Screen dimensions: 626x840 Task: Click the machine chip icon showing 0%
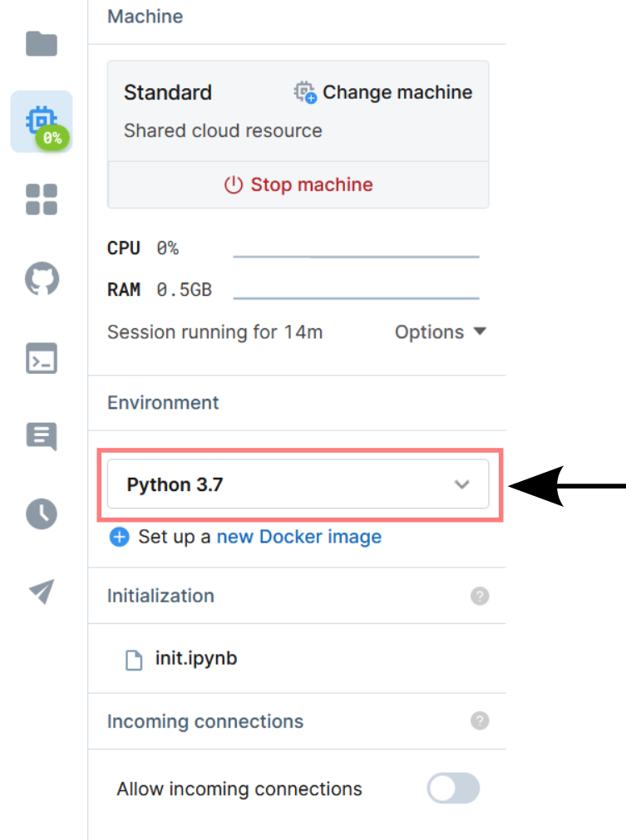(x=42, y=122)
